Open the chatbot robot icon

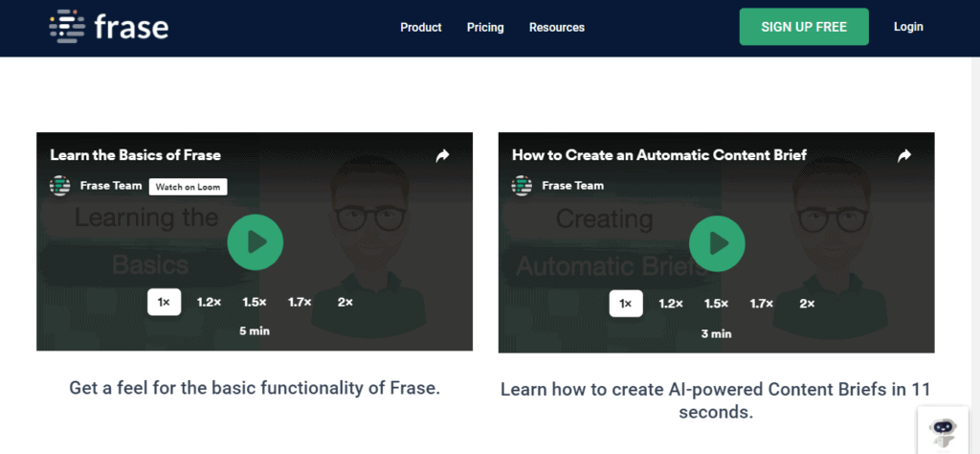point(943,430)
